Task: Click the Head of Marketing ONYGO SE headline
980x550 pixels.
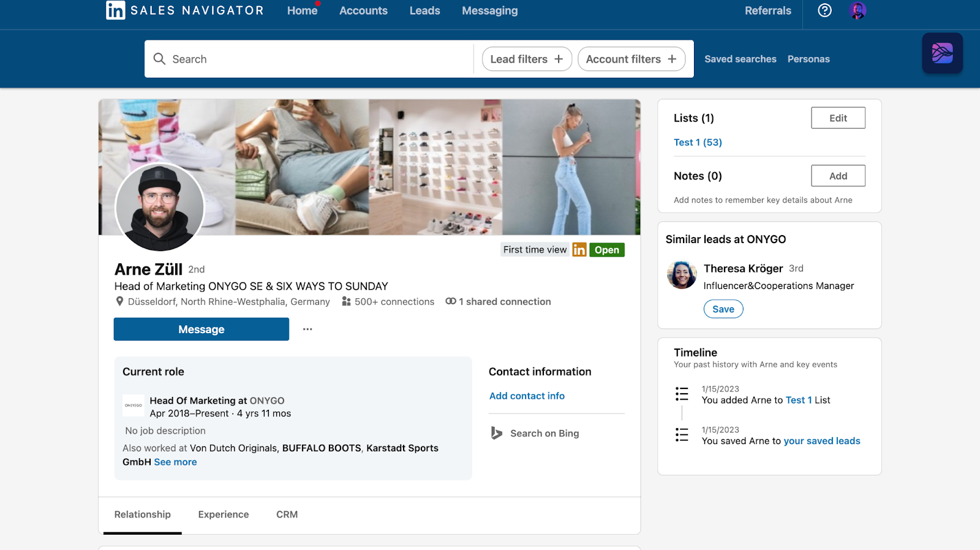Action: 251,286
